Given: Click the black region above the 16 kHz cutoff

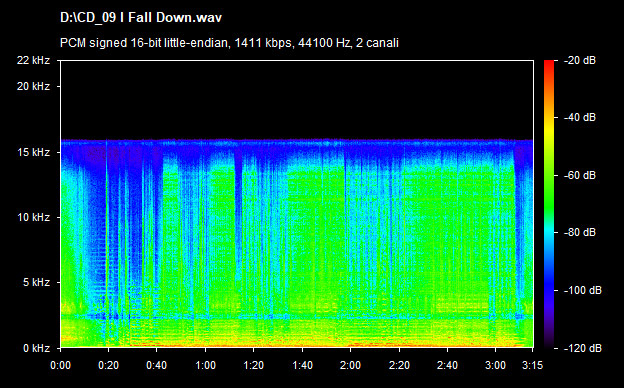Looking at the screenshot, I should pos(297,99).
